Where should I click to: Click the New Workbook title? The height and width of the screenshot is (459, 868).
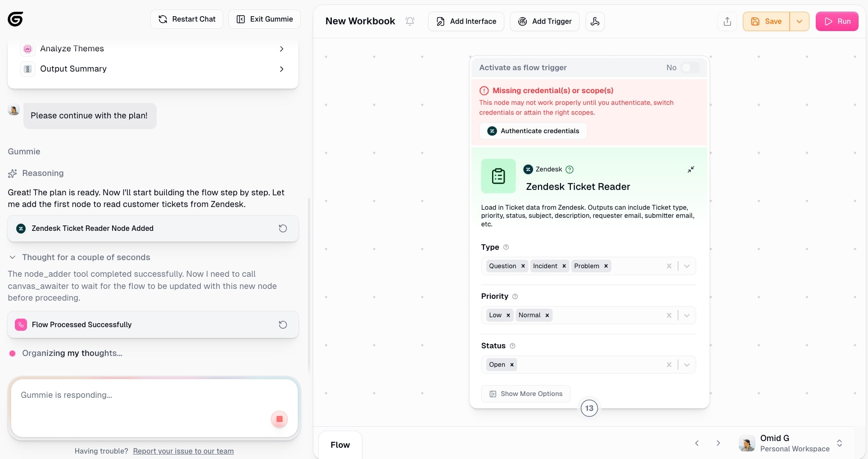tap(360, 21)
